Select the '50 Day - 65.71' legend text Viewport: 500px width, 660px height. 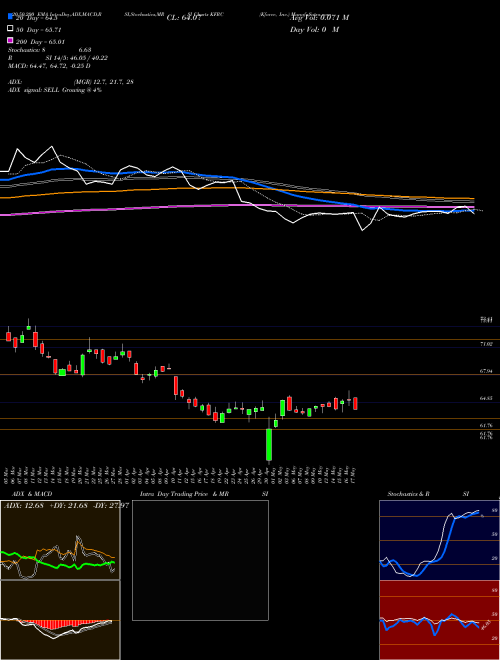tap(41, 29)
